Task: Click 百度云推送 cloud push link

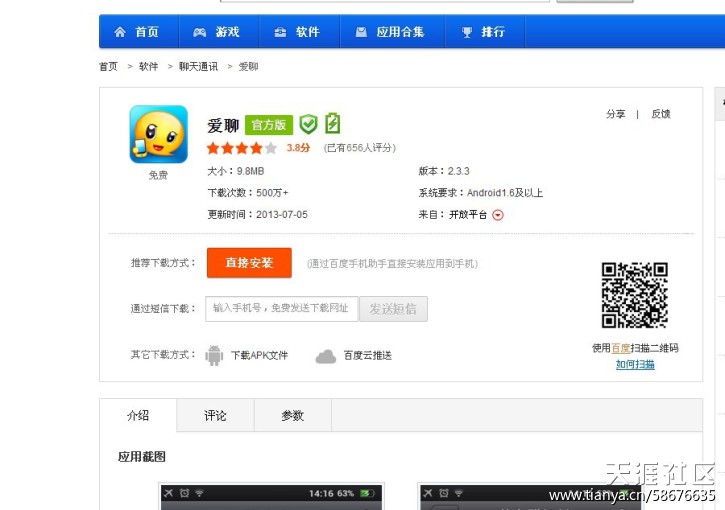Action: point(368,356)
